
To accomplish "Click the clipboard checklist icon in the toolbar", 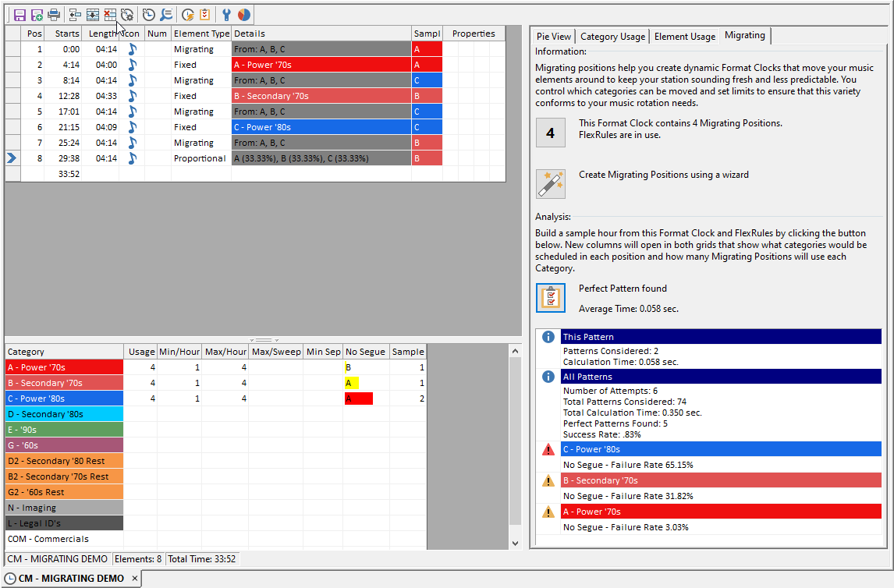I will coord(205,15).
